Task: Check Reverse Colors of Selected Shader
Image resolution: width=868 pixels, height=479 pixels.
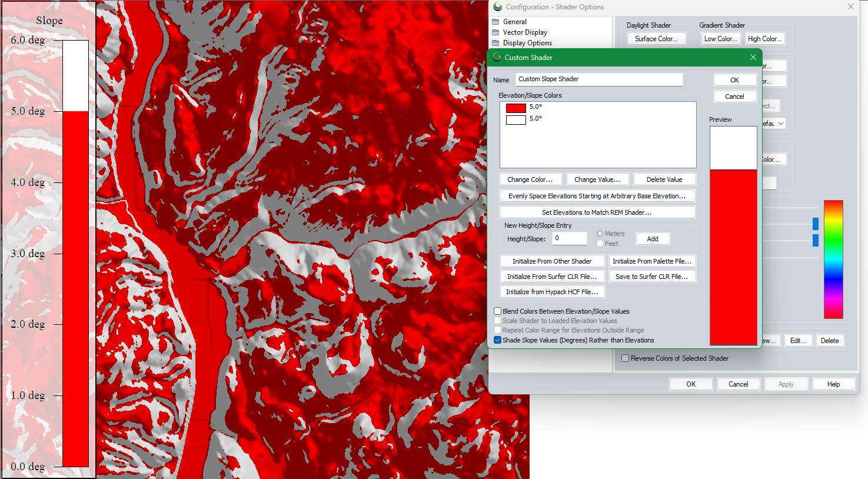Action: point(626,358)
